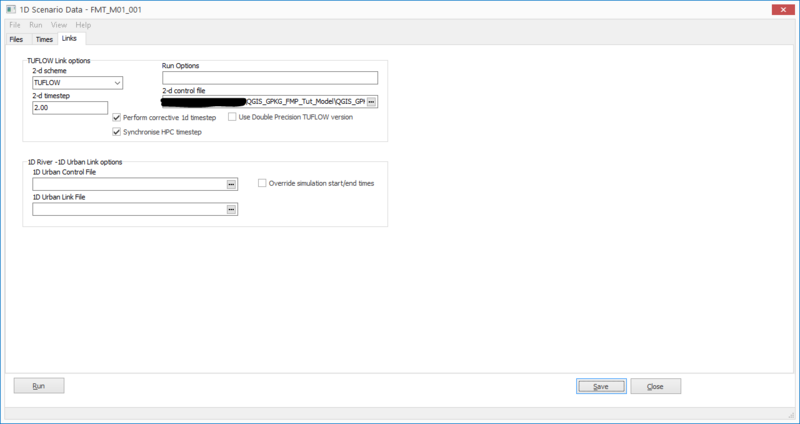Open the View menu
Screen dimensions: 800x424
[x=60, y=24]
